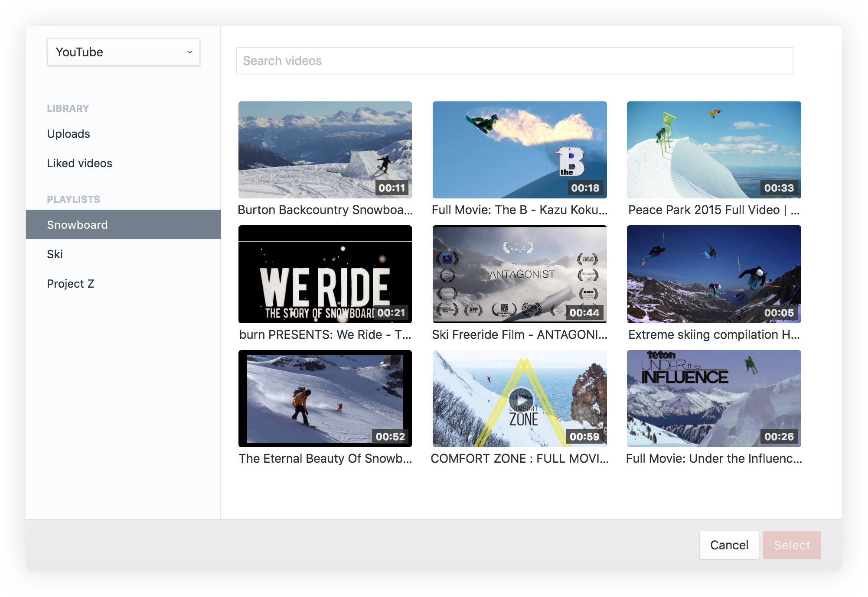The width and height of the screenshot is (868, 597).
Task: Click the chevron on the YouTube source selector
Action: point(189,52)
